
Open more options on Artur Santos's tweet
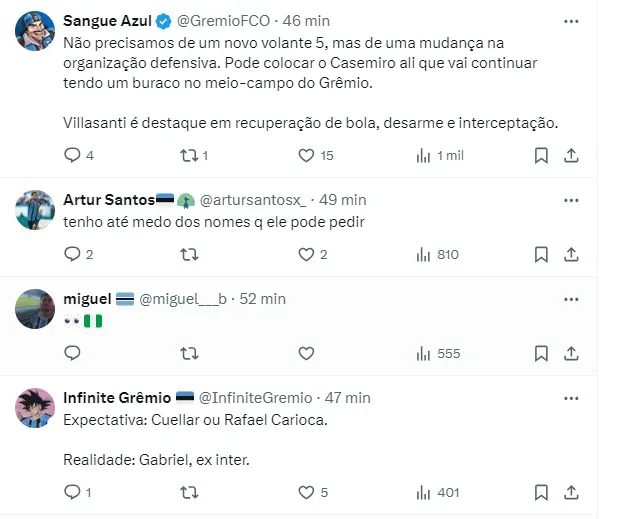pos(570,199)
